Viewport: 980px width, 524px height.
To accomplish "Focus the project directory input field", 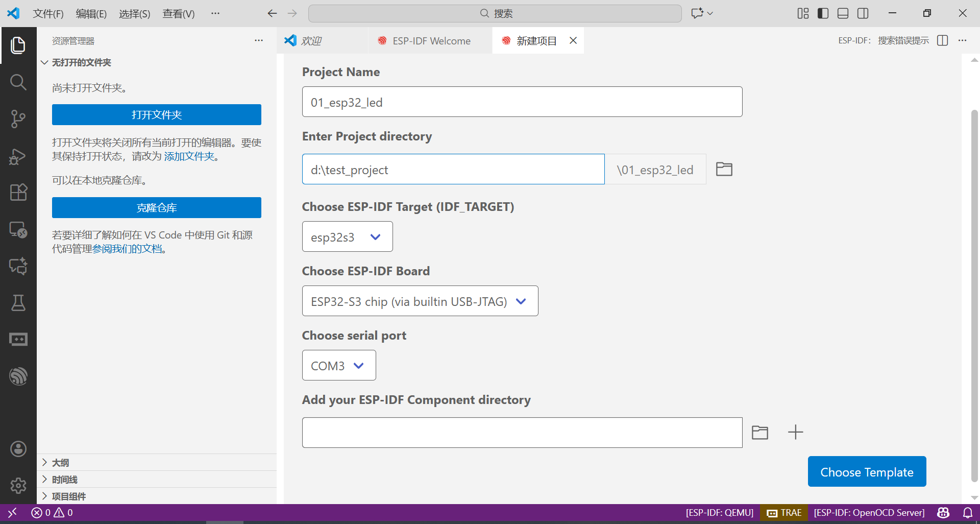I will (453, 169).
